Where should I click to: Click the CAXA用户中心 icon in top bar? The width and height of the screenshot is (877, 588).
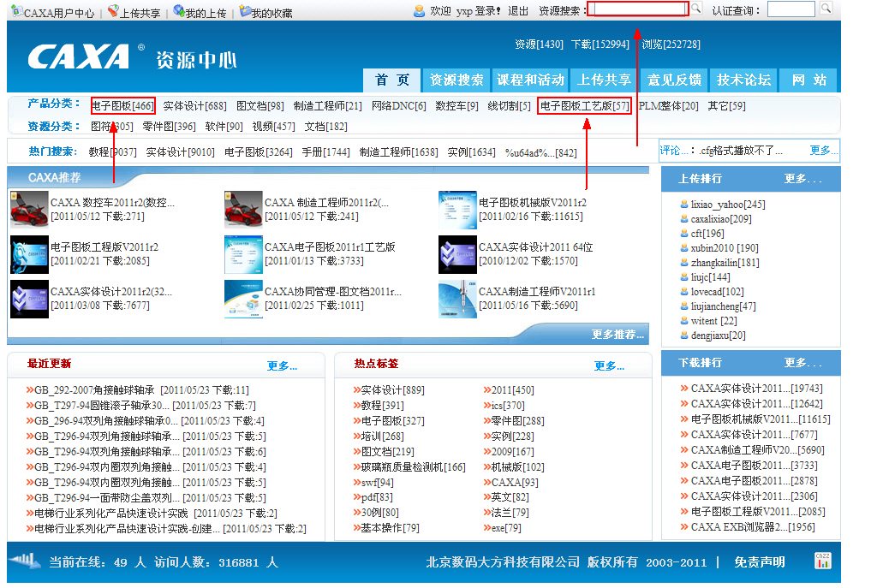[17, 12]
